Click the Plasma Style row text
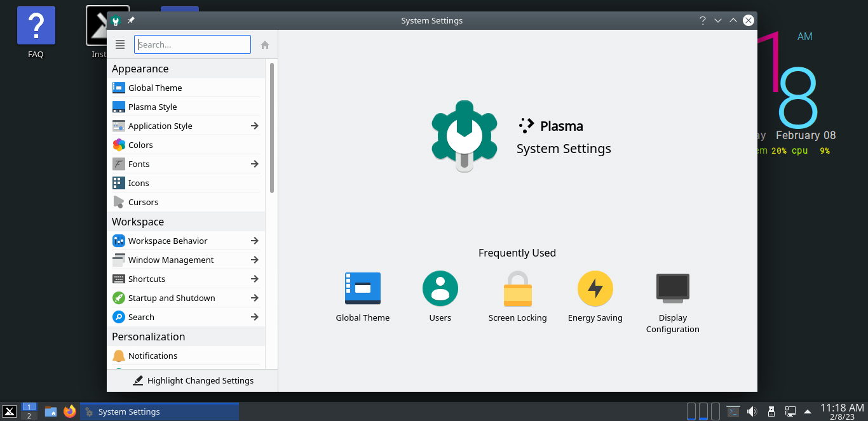Screen dimensions: 868x421 [x=153, y=107]
